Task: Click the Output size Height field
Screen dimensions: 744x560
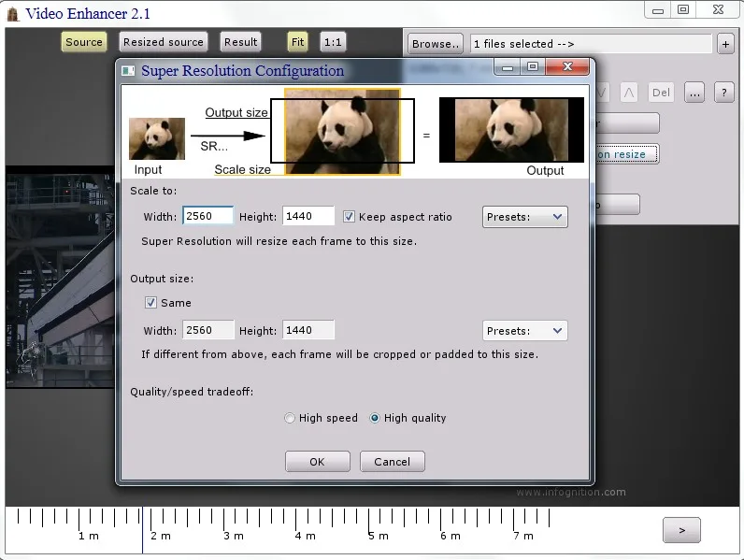Action: [x=308, y=330]
